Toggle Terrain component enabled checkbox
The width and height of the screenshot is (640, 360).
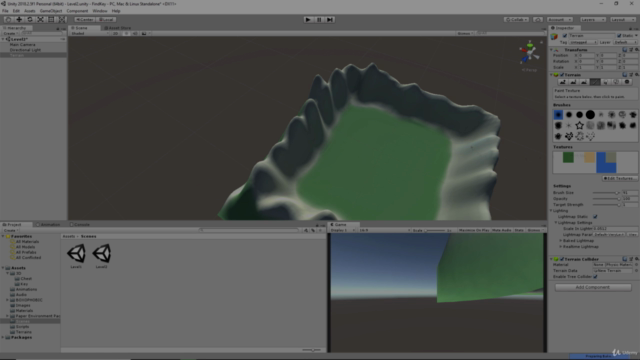tap(562, 75)
